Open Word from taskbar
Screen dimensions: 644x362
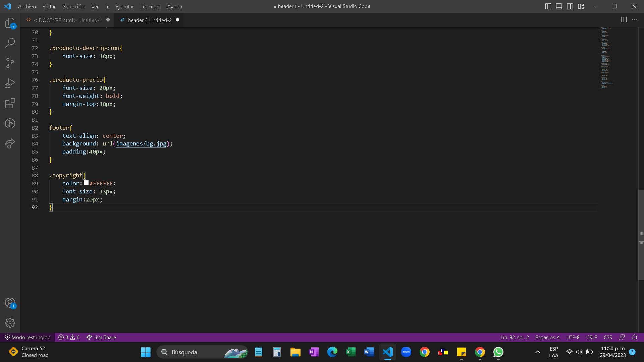[x=369, y=352]
